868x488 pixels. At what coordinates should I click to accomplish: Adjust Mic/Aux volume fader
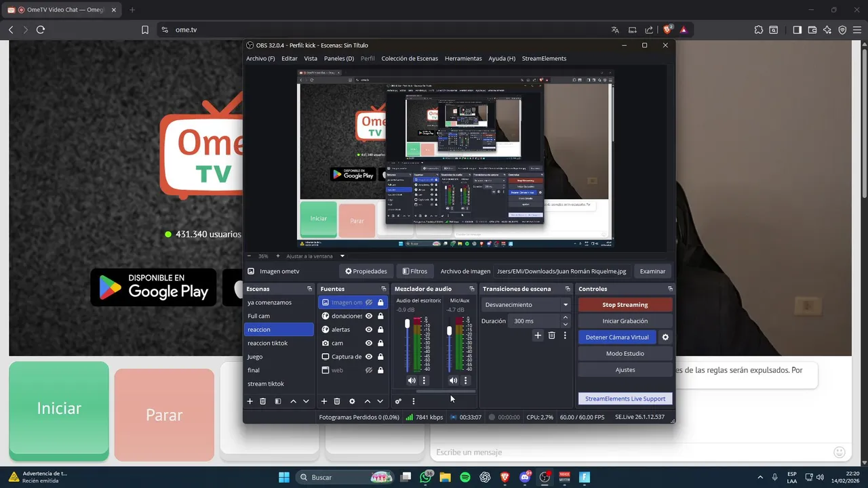click(x=449, y=330)
